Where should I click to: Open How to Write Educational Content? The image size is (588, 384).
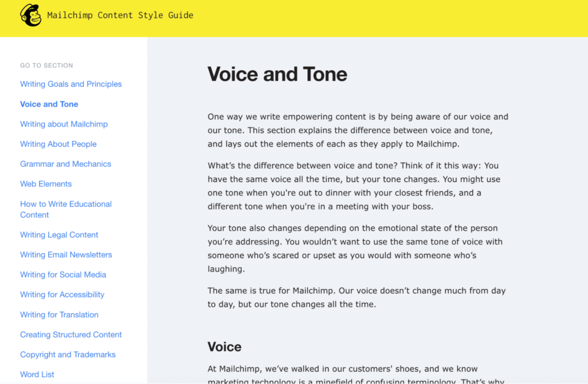(x=65, y=209)
